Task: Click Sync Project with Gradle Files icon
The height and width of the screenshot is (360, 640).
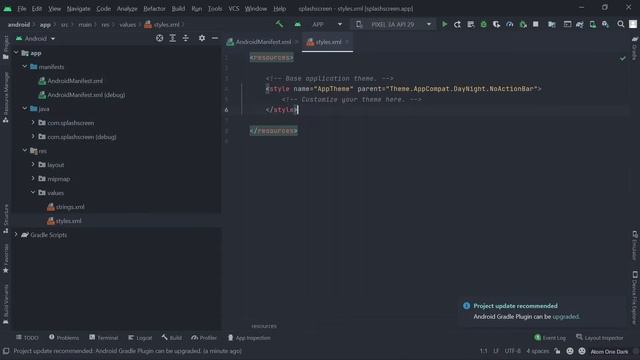Action: tap(580, 24)
